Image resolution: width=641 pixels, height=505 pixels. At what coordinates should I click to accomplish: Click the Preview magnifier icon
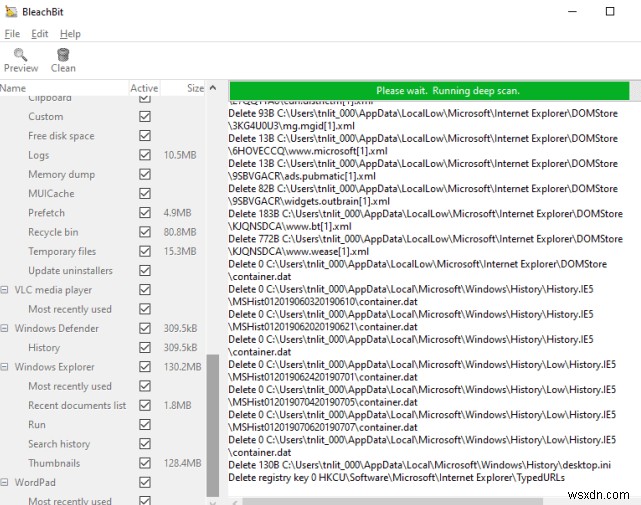(x=20, y=54)
